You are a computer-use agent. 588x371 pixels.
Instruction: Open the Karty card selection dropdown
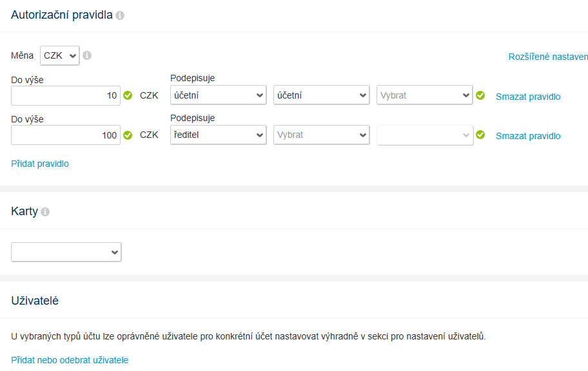pos(66,252)
